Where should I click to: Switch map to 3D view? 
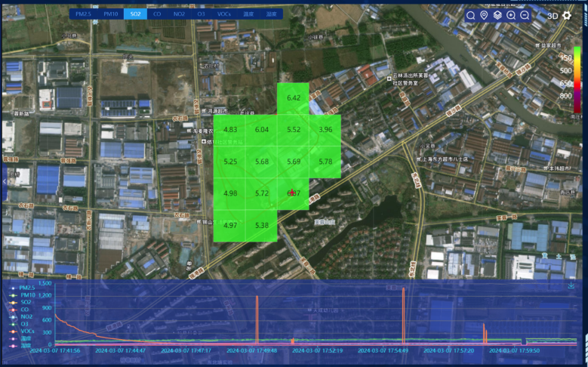click(553, 15)
